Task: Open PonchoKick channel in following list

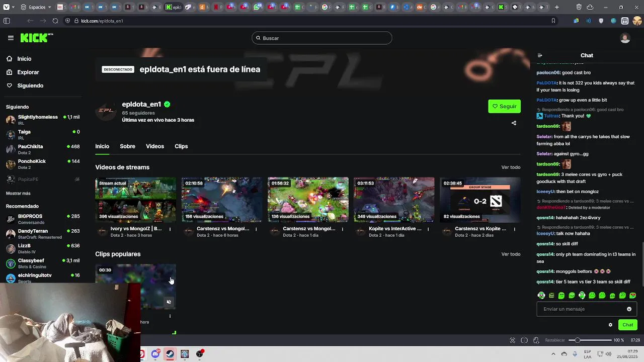Action: tap(43, 164)
